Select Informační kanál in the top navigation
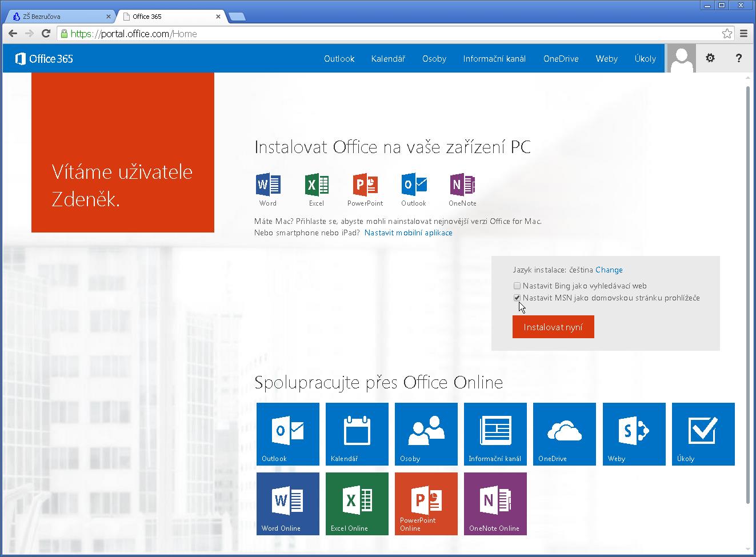Image resolution: width=756 pixels, height=557 pixels. coord(494,59)
